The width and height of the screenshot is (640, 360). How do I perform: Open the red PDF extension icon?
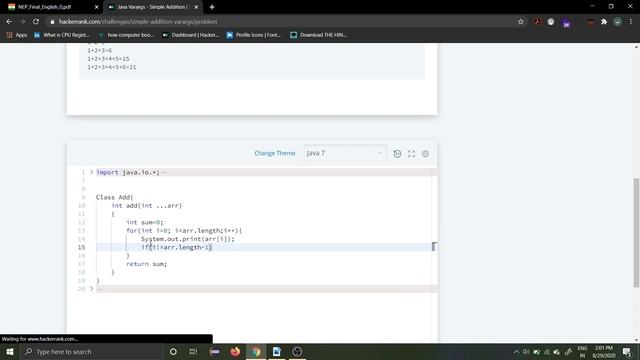(x=537, y=22)
